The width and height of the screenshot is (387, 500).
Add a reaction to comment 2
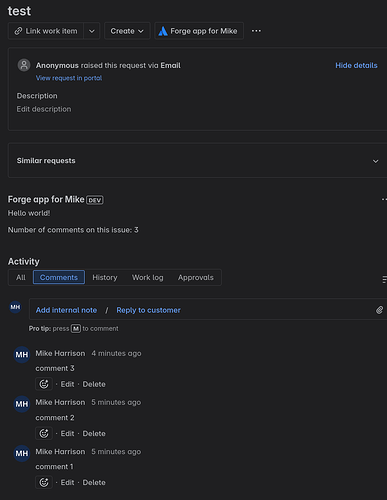44,433
